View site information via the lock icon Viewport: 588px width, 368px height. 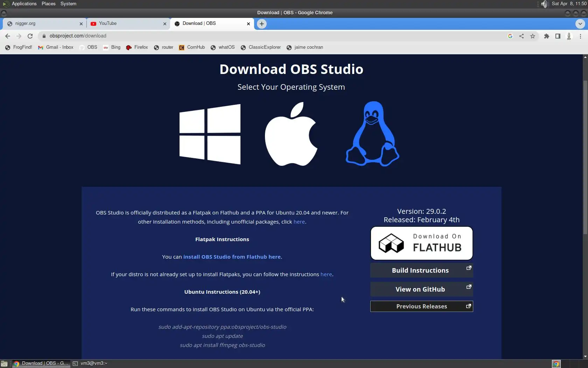click(x=44, y=36)
